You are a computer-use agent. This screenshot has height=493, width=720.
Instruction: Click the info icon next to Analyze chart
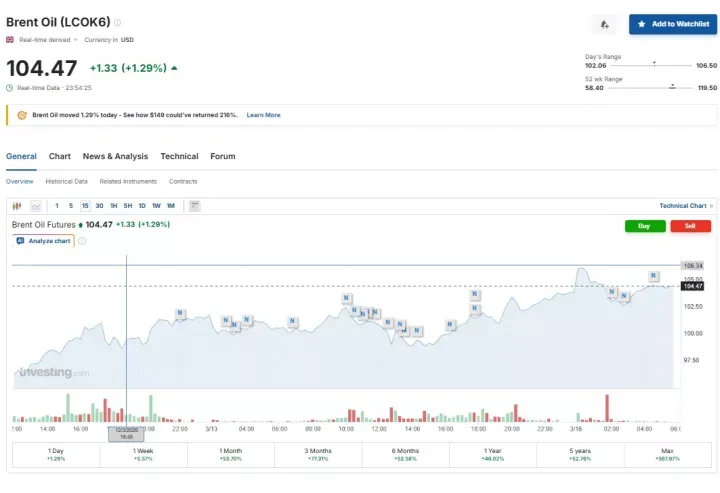click(82, 241)
